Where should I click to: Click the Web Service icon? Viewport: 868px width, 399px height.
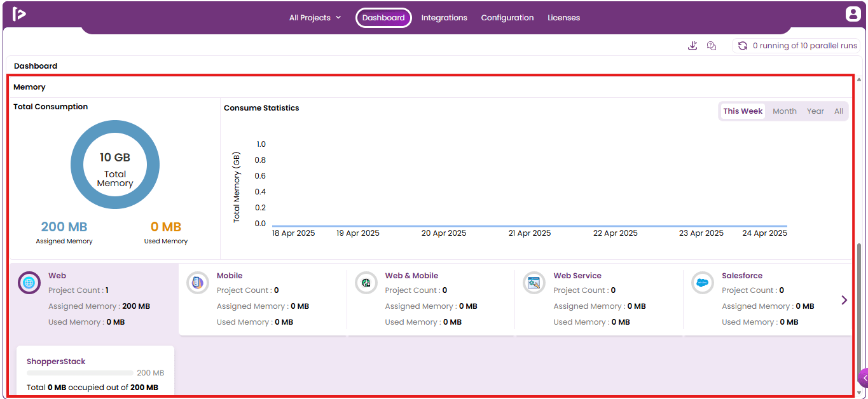tap(534, 283)
